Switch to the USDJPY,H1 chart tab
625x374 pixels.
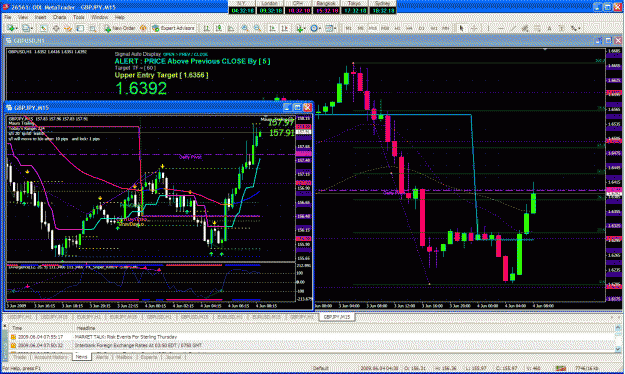(19, 317)
